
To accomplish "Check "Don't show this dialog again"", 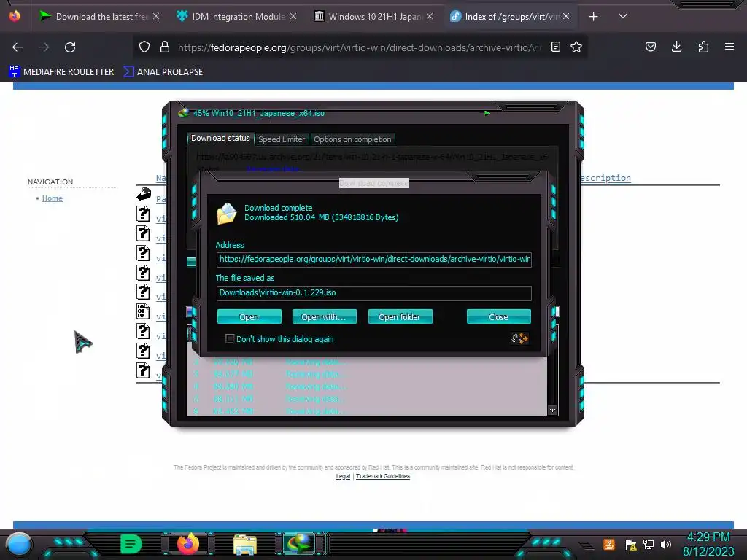I will click(x=230, y=338).
